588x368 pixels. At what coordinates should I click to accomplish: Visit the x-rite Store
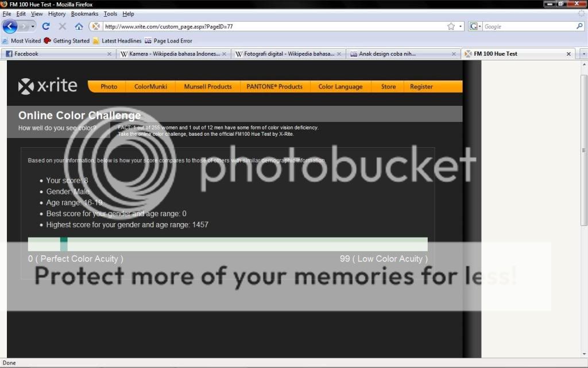[389, 87]
